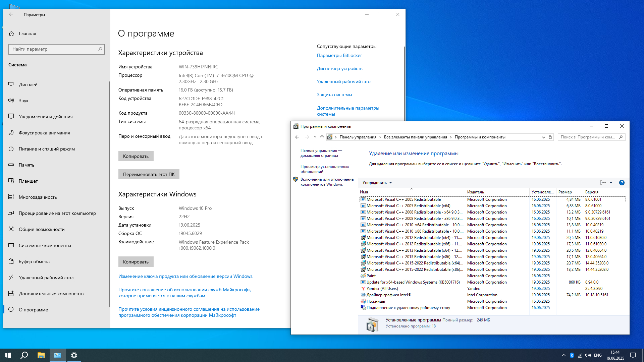644x362 pixels.
Task: Click the back arrow in Programs window
Action: tap(297, 137)
